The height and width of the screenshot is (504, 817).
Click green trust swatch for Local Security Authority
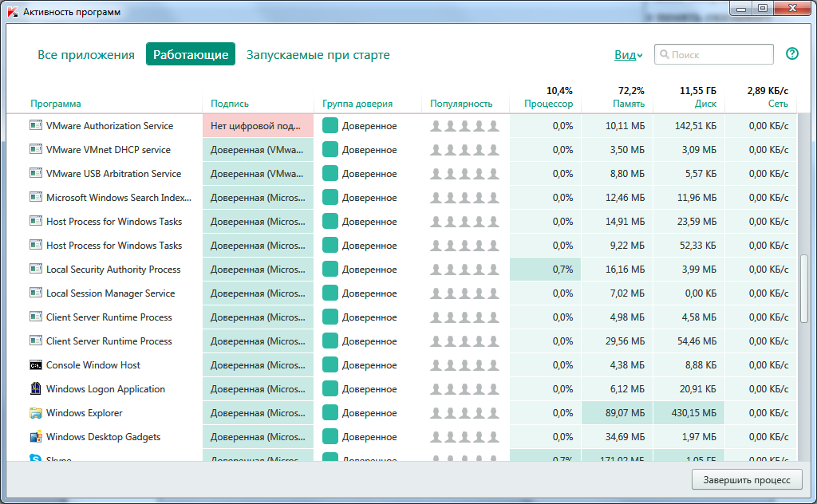coord(330,270)
